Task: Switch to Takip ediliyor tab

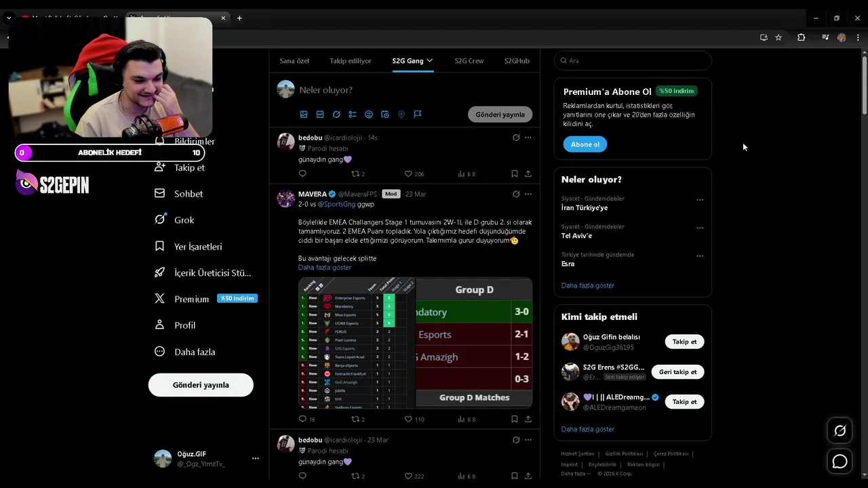Action: coord(351,60)
